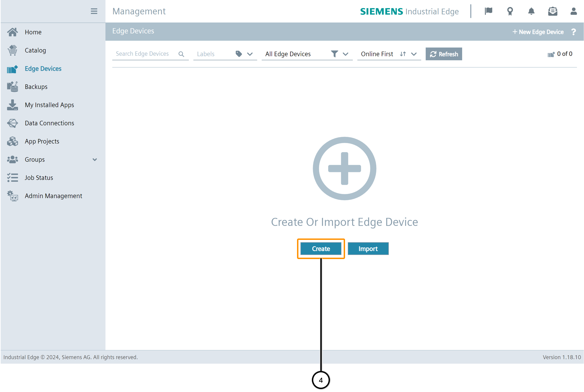This screenshot has height=392, width=584.
Task: Open the All Edge Devices filter dropdown
Action: pyautogui.click(x=345, y=54)
